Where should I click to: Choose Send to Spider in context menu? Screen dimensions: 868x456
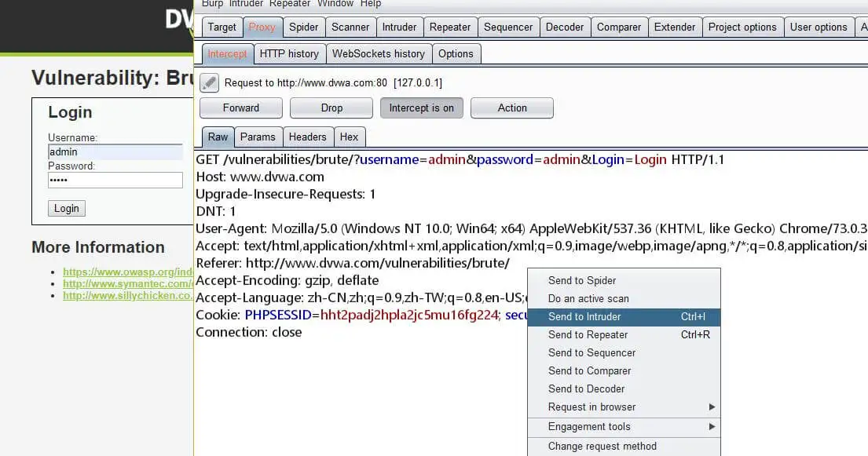(624, 280)
